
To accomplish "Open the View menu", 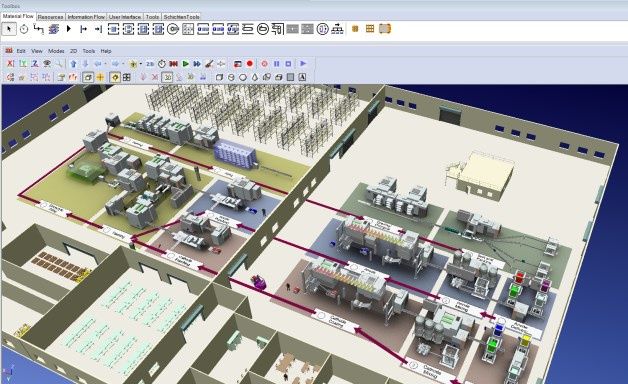I will coord(37,51).
